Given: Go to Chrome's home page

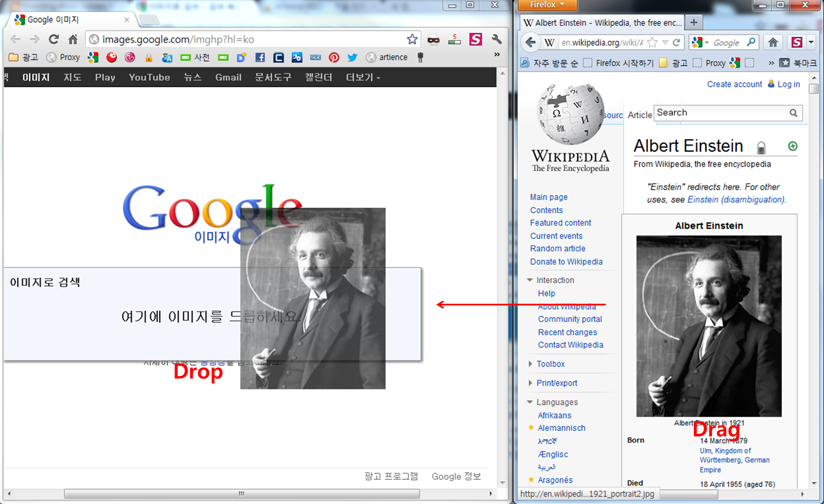Looking at the screenshot, I should 73,39.
